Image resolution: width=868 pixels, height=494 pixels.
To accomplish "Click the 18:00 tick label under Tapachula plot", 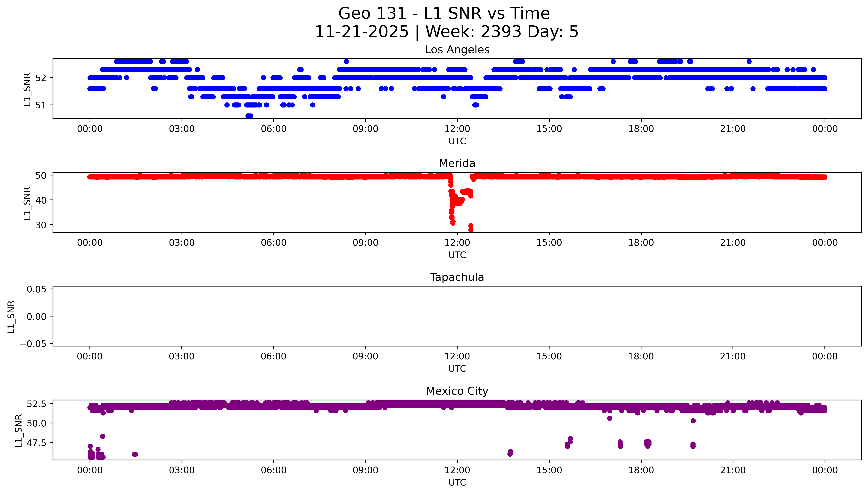I will point(641,356).
